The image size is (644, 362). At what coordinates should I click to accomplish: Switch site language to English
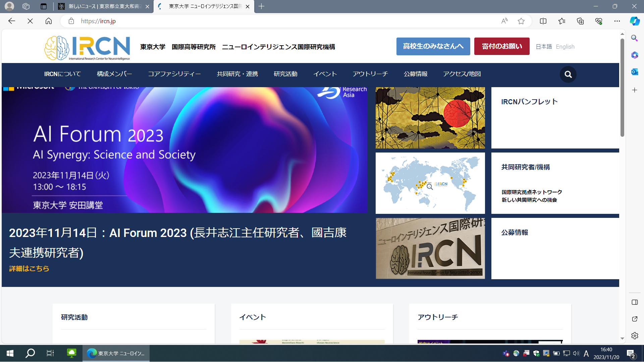click(x=565, y=47)
